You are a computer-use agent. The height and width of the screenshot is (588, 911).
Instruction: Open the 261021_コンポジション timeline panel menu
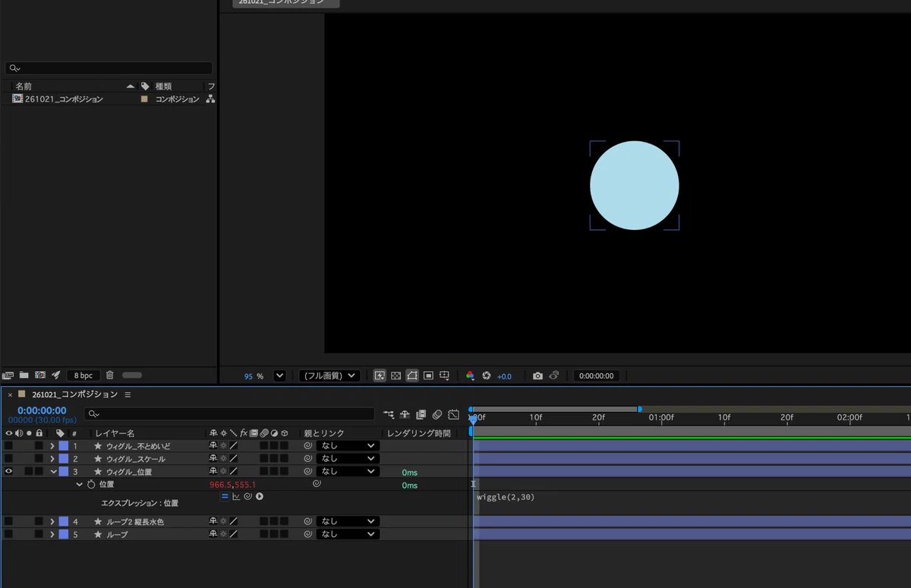click(x=128, y=395)
